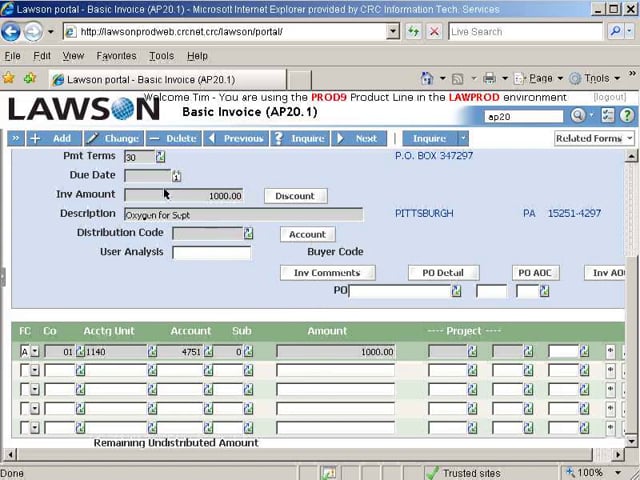The width and height of the screenshot is (640, 480).
Task: Open the Tools menu in menu bar
Action: [x=162, y=56]
